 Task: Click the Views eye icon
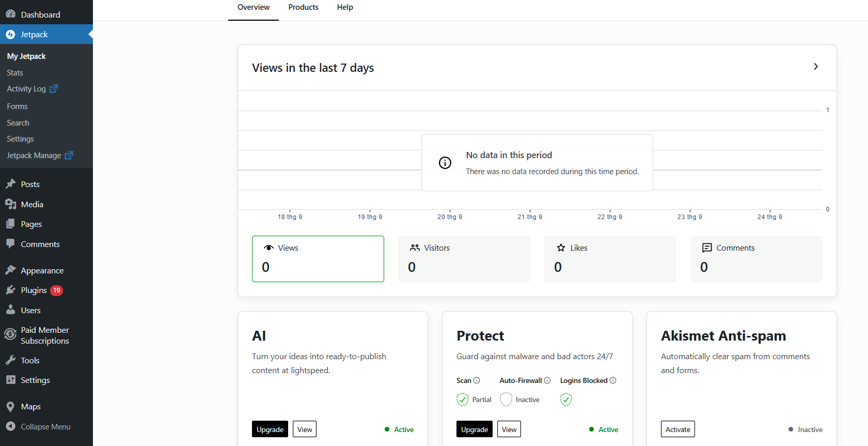269,248
